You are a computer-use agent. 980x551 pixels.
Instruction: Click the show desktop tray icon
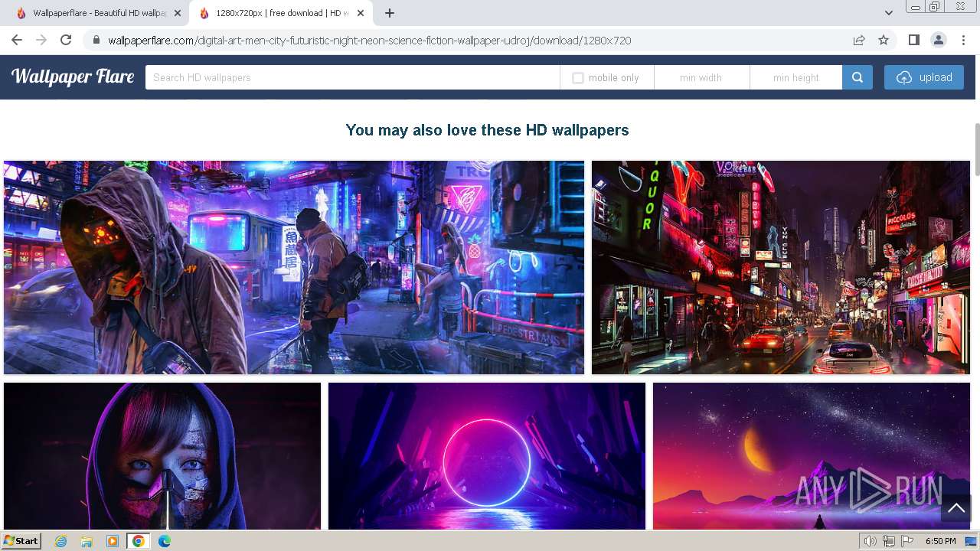coord(972,541)
